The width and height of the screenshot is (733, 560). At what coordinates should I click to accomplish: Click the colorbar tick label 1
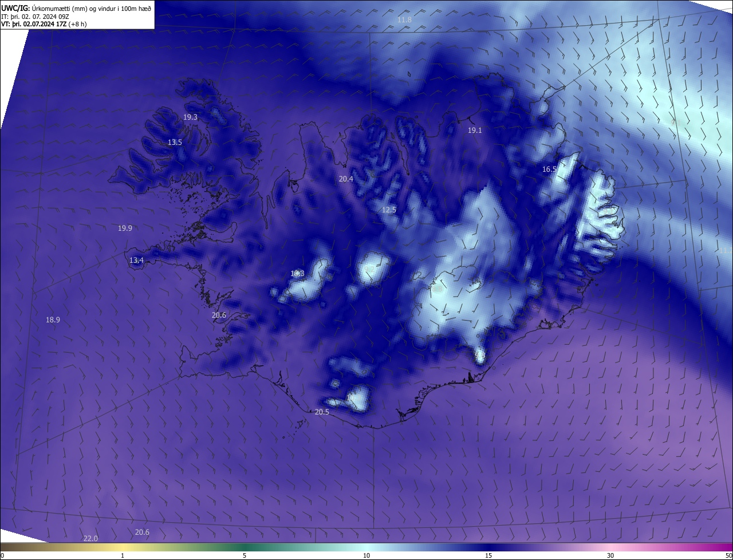123,555
